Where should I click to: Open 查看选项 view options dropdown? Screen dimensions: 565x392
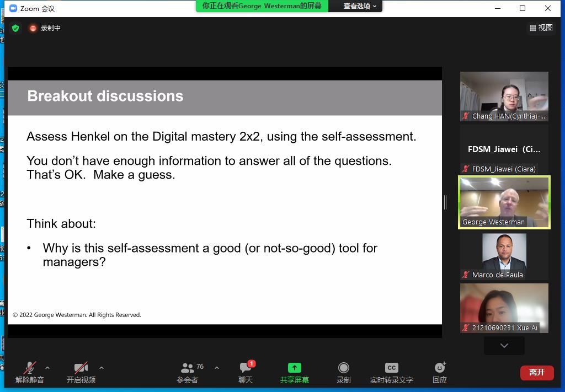click(x=360, y=6)
